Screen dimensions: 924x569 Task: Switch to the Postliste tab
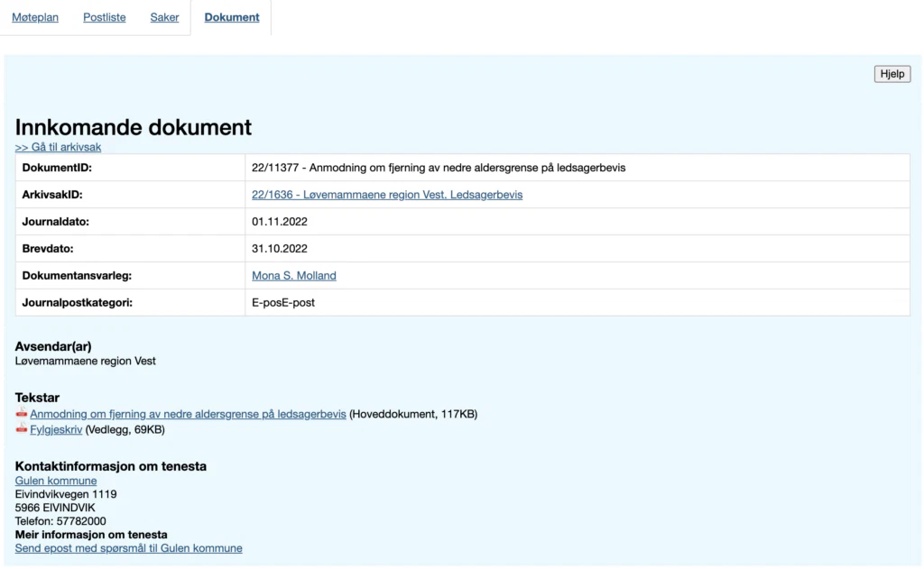pos(105,17)
